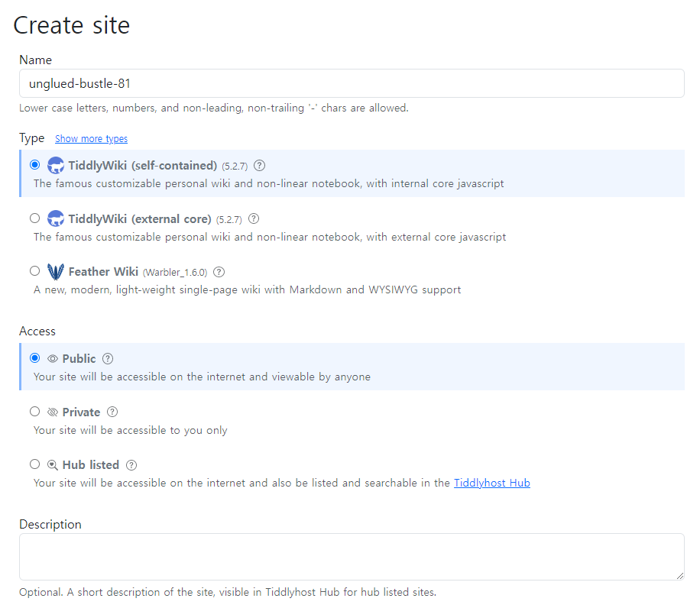Open help icon beside Feather Wiki
The image size is (700, 608).
[x=219, y=272]
